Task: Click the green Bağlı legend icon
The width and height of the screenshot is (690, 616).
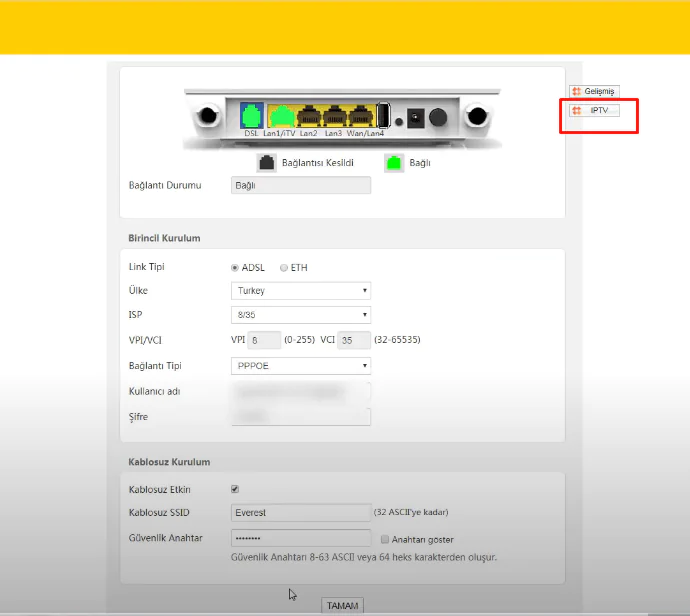Action: (x=394, y=163)
